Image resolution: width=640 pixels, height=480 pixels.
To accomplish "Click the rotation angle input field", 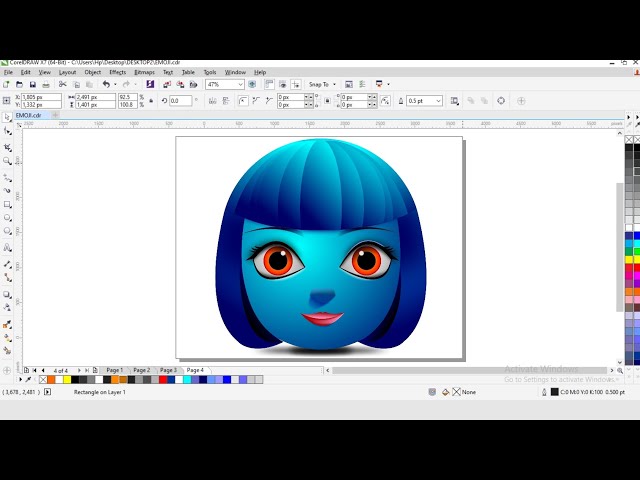I will 180,101.
